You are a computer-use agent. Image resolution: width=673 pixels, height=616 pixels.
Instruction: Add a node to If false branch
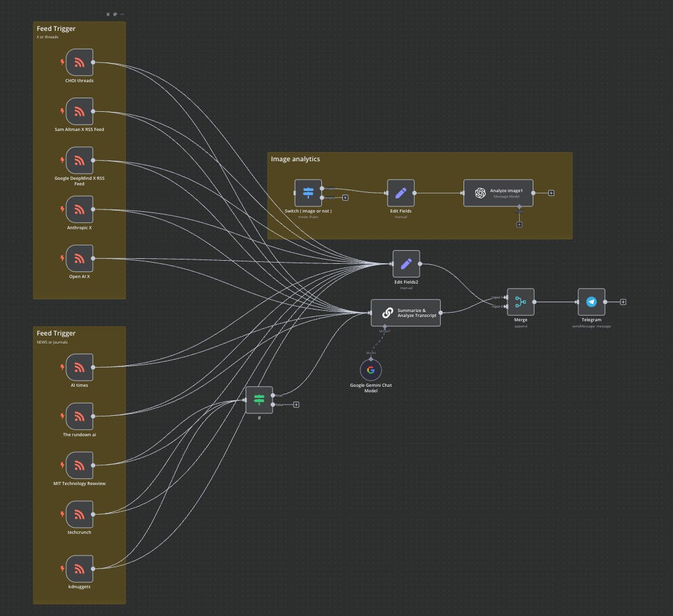tap(296, 405)
